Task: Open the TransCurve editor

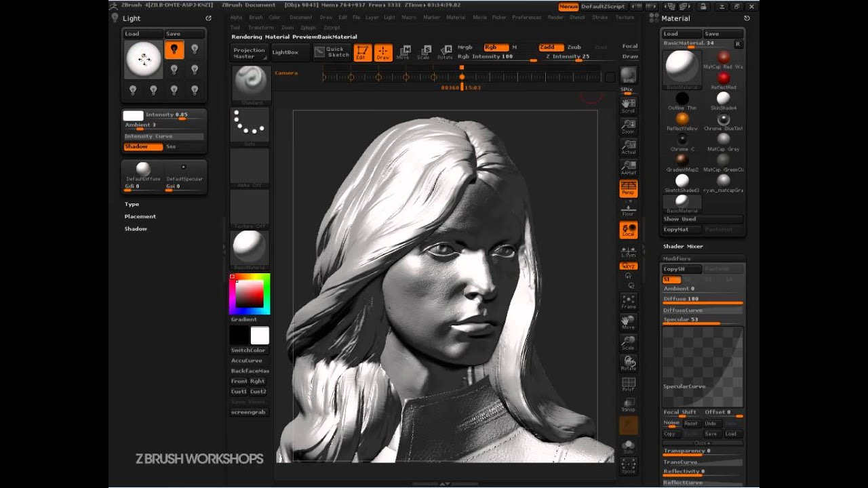Action: pos(703,462)
